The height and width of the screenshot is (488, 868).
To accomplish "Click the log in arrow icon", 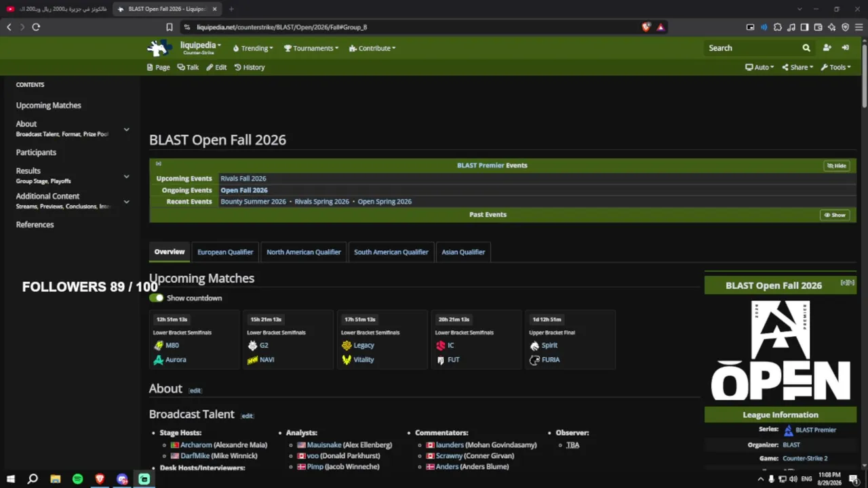I will (x=846, y=48).
